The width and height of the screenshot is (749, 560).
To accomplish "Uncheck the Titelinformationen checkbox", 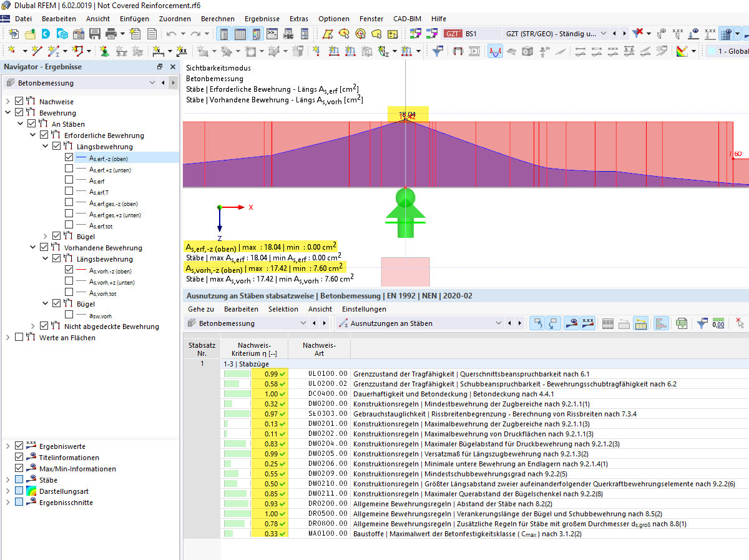I will click(19, 458).
